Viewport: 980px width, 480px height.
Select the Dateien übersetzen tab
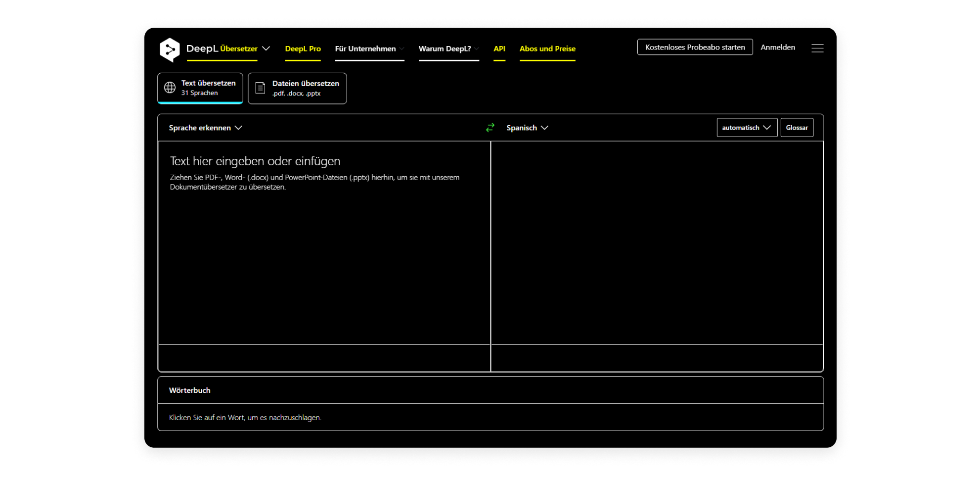point(297,88)
